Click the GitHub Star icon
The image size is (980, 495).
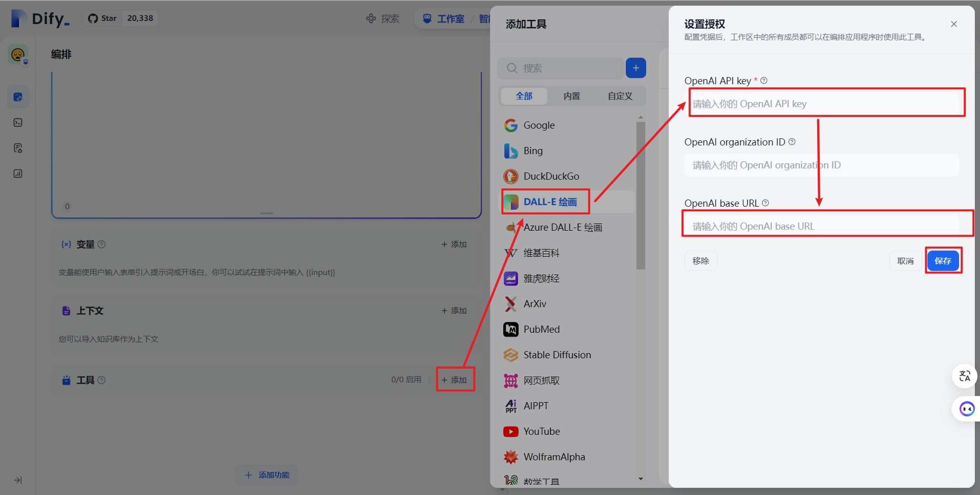click(93, 18)
